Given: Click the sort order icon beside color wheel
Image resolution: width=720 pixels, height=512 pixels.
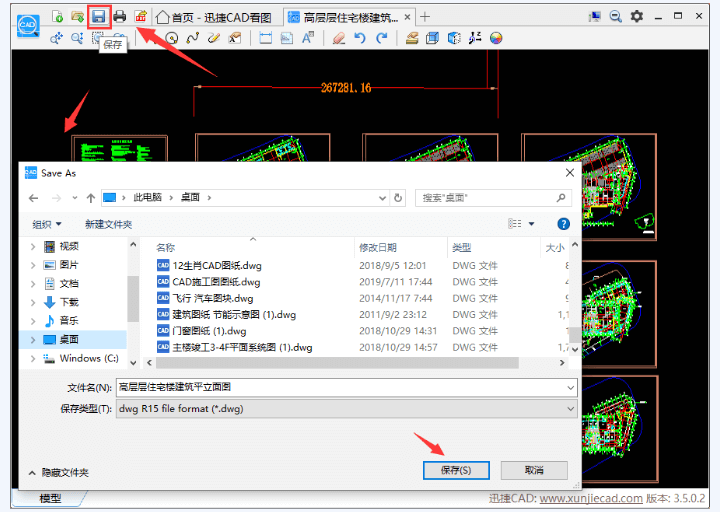Looking at the screenshot, I should click(475, 38).
